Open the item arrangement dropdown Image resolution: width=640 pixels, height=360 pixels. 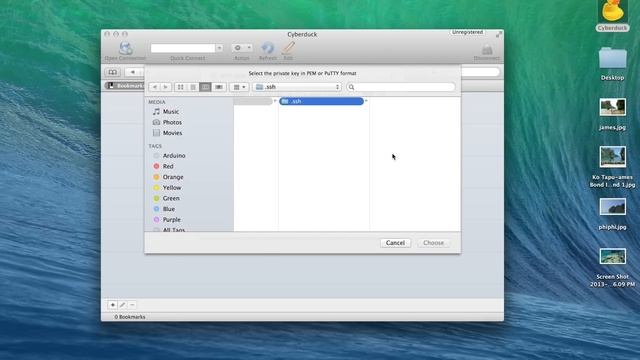pos(239,87)
